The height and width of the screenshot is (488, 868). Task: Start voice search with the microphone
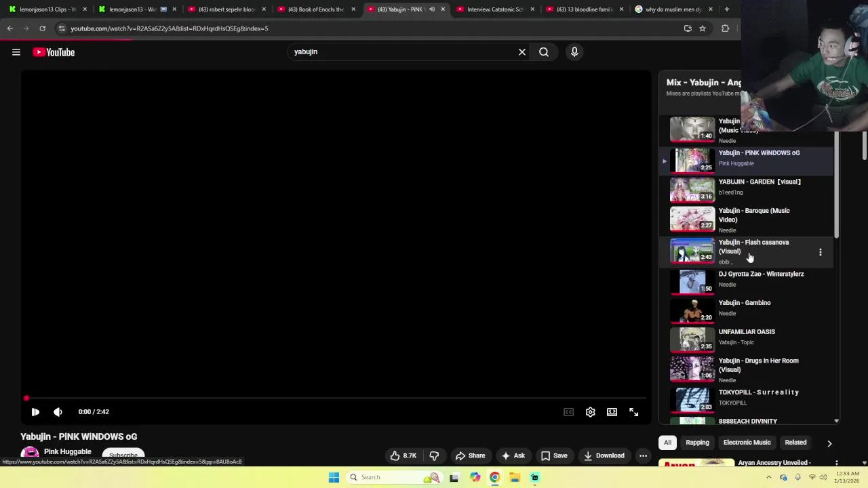tap(574, 52)
